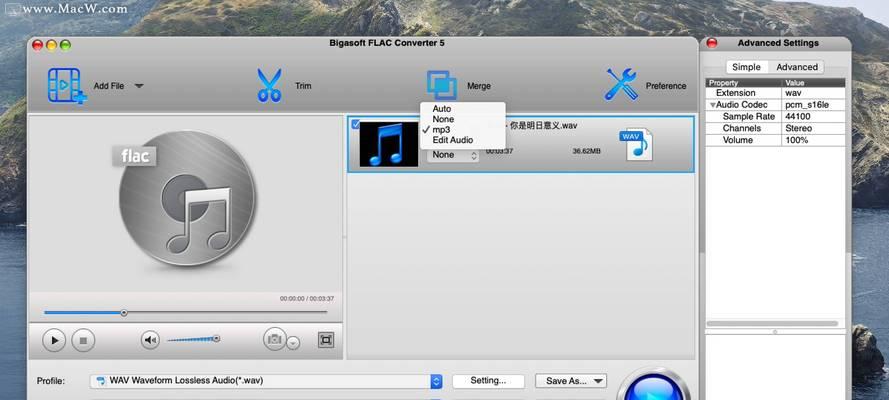Click the Trim label
This screenshot has width=889, height=400.
[303, 86]
